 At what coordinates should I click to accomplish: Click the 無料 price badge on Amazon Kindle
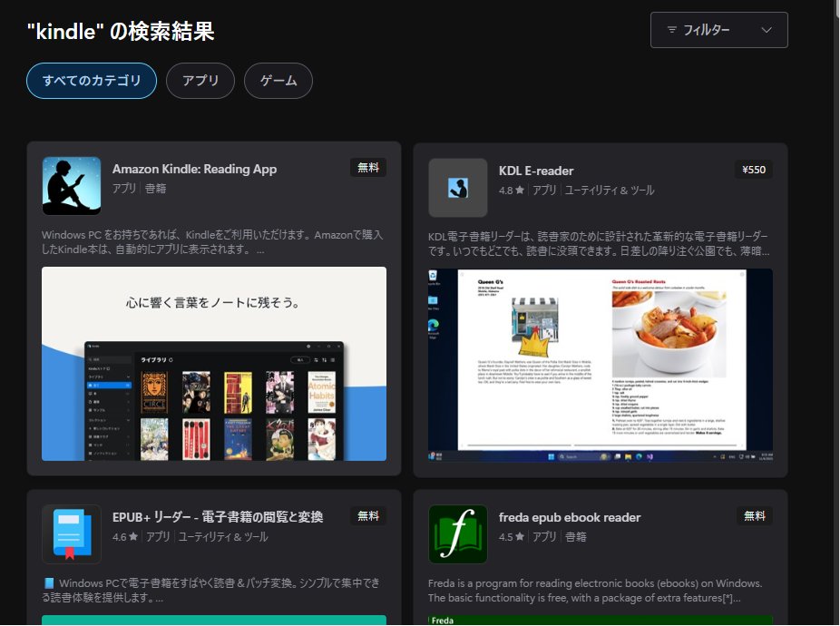point(368,168)
